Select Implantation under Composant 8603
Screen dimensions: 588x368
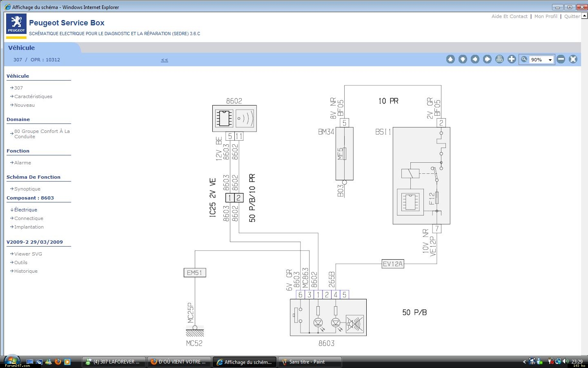pos(29,227)
